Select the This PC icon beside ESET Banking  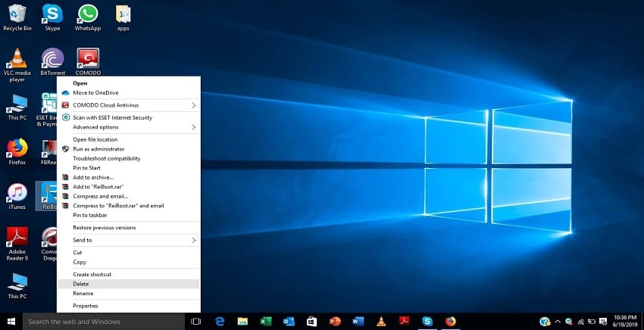17,107
